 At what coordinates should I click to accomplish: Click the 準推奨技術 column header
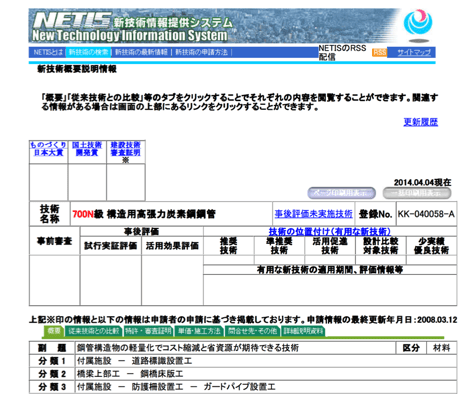pos(279,246)
